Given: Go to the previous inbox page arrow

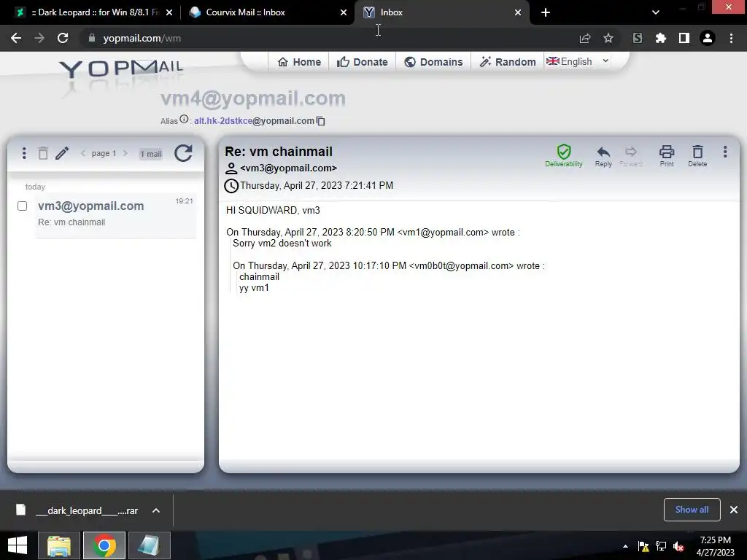Looking at the screenshot, I should click(x=83, y=153).
